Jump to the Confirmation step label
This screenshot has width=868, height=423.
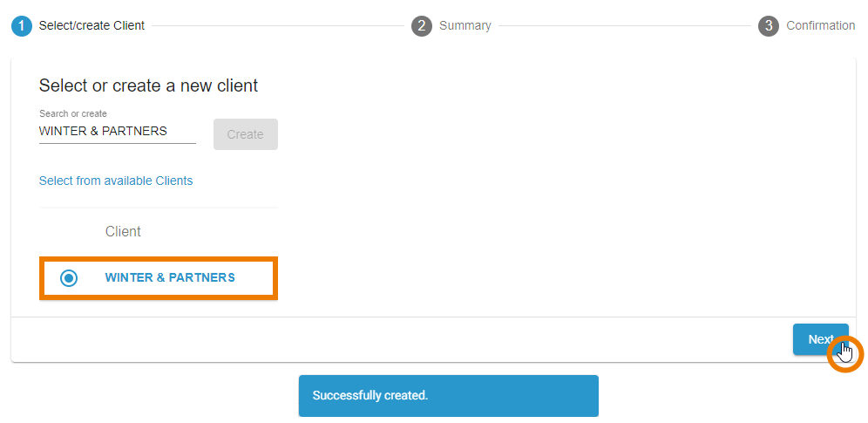pyautogui.click(x=820, y=25)
